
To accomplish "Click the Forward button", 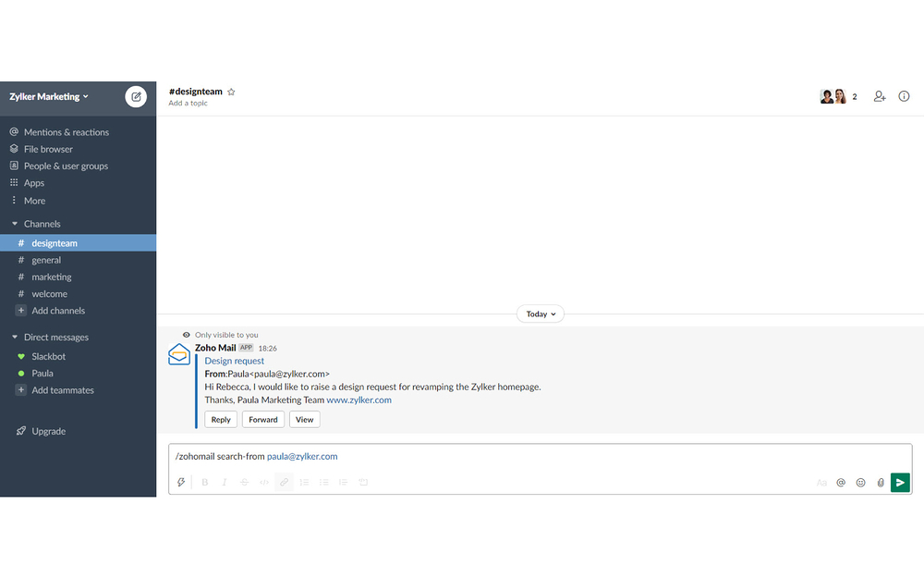I will (262, 419).
